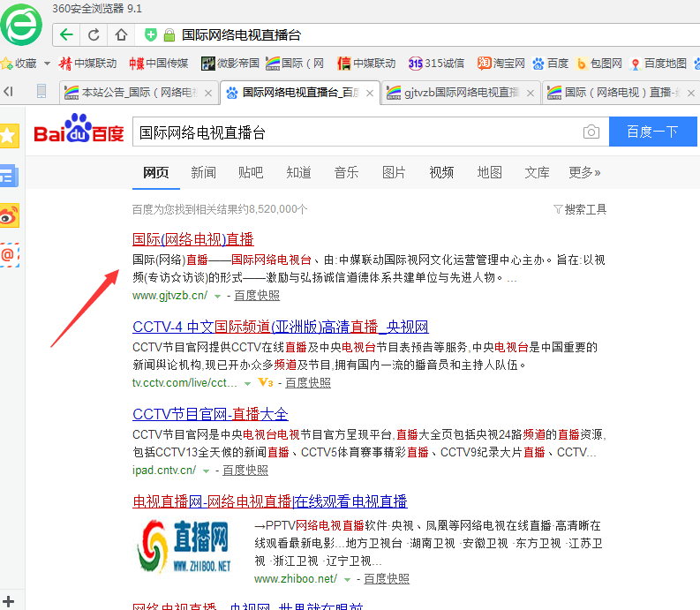This screenshot has width=700, height=610.
Task: Select the 网页 search category
Action: point(156,172)
